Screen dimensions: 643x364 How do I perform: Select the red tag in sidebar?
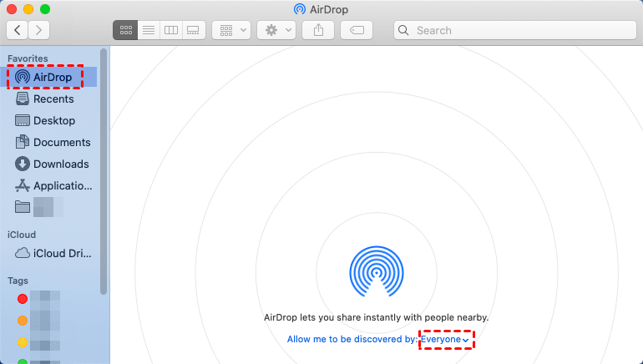coord(23,298)
